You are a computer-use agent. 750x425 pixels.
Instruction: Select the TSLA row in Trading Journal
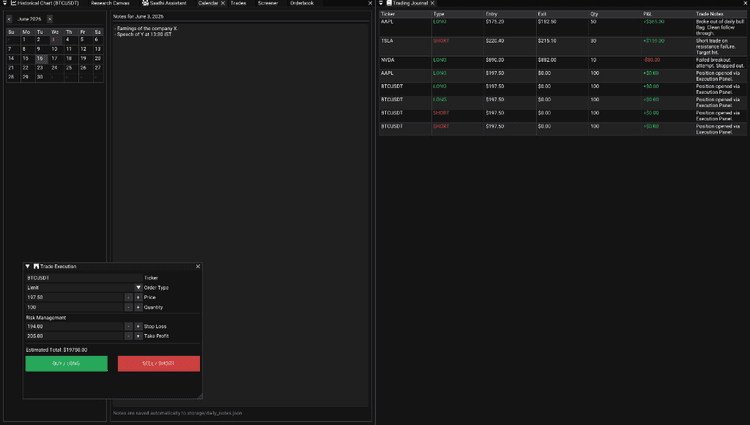click(x=562, y=47)
